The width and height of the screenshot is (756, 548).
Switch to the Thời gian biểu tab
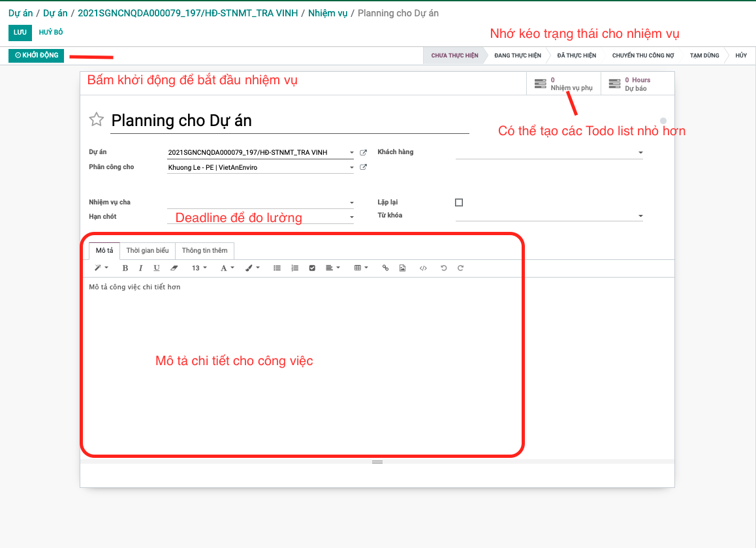pos(148,250)
